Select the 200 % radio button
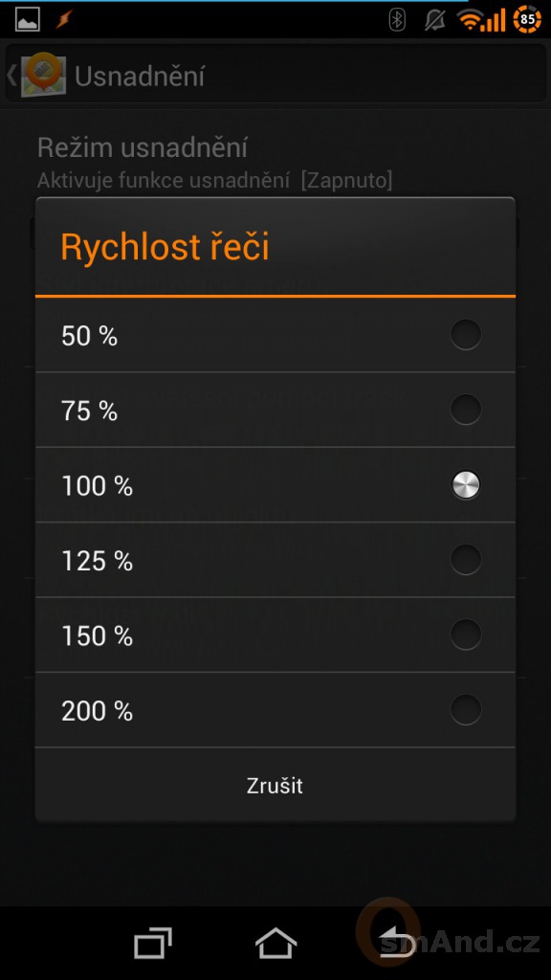The height and width of the screenshot is (980, 551). click(466, 709)
